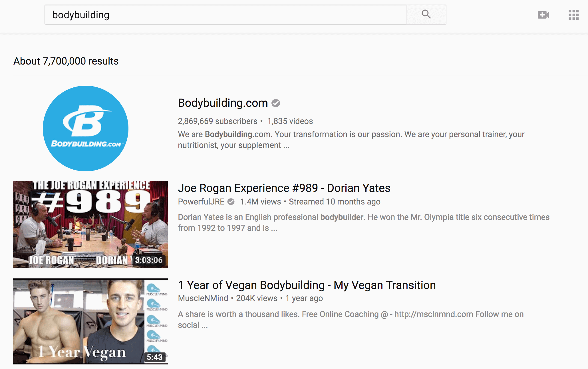Click the 1 year ago text

coord(304,298)
